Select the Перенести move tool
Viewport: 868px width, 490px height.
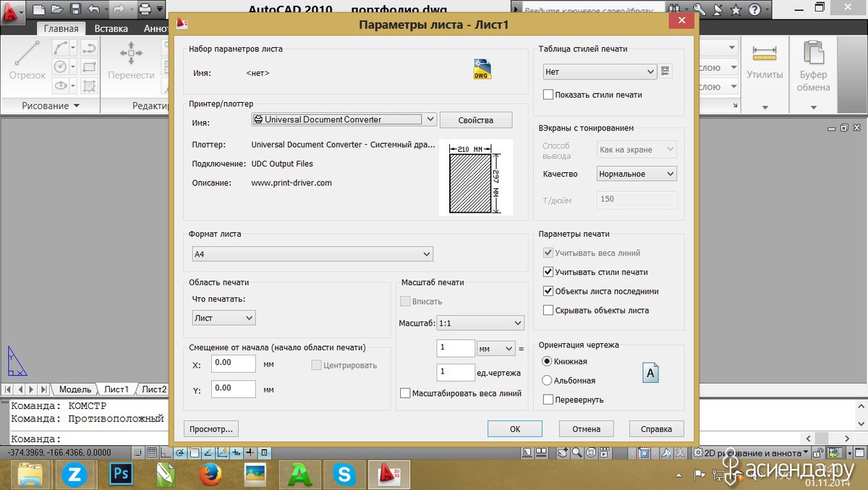coord(131,59)
